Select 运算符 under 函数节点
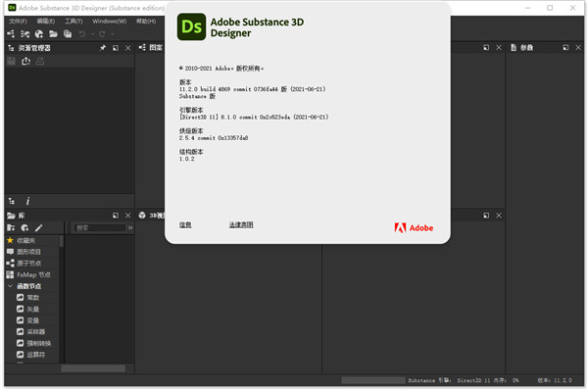 (36, 355)
